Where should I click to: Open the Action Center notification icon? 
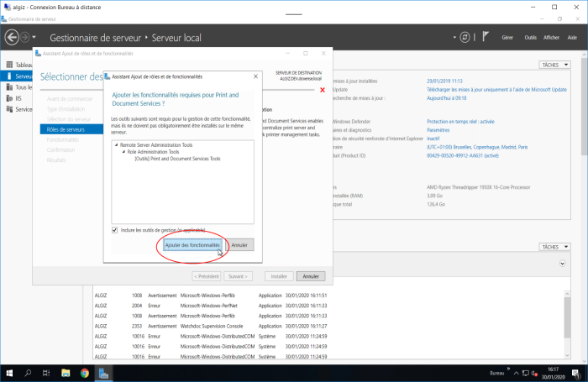tap(575, 373)
